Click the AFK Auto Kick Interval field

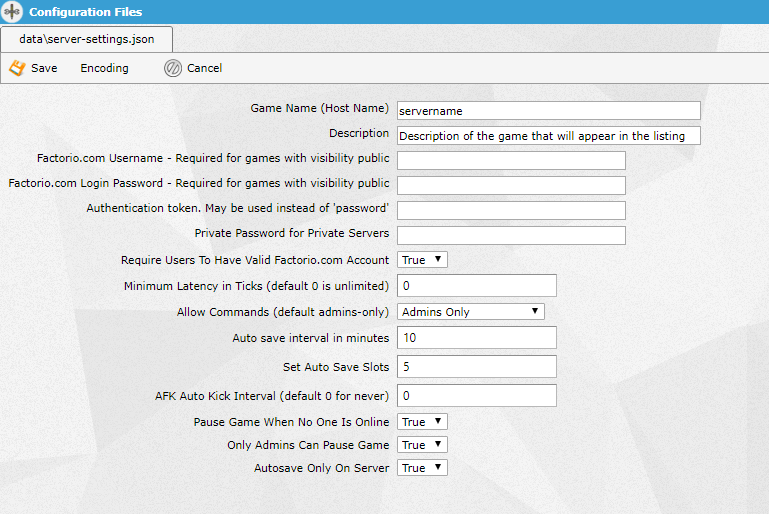click(x=476, y=395)
